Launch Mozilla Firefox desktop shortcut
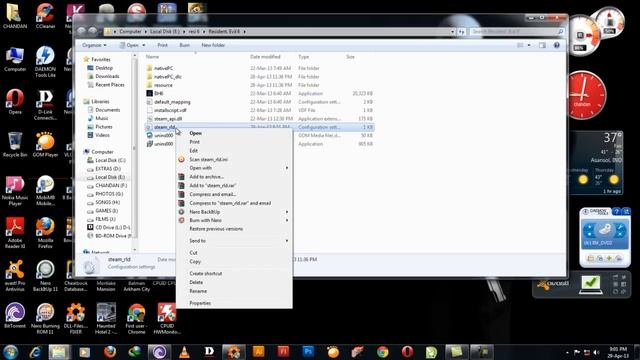The image size is (640, 360). (x=45, y=233)
